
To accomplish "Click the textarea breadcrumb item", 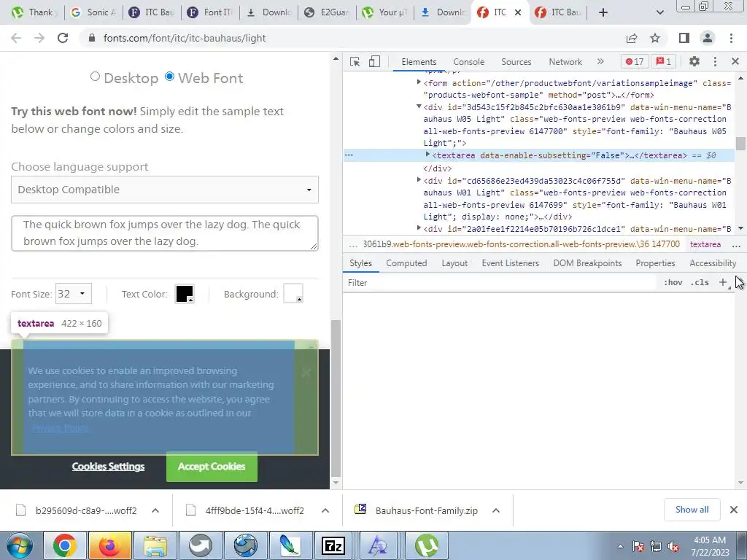I will pos(705,244).
